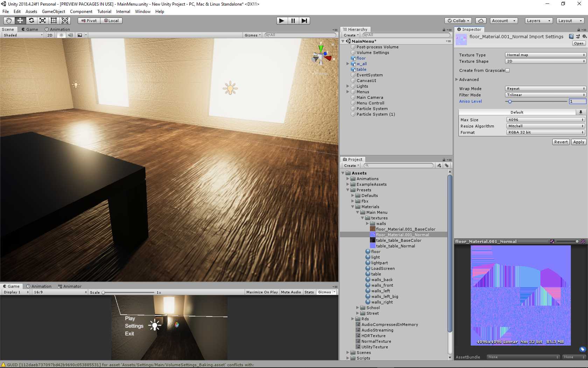Start Play mode
588x368 pixels.
coord(282,21)
